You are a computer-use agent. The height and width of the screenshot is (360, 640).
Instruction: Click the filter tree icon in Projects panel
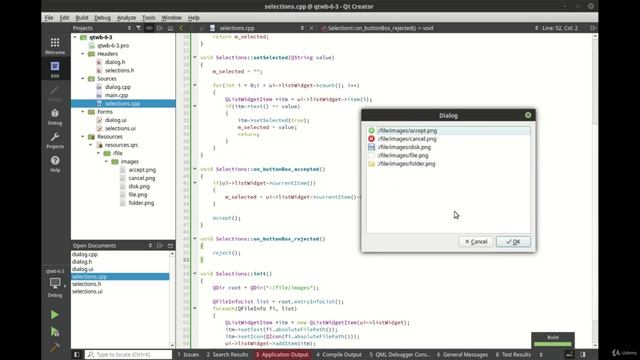[x=139, y=28]
